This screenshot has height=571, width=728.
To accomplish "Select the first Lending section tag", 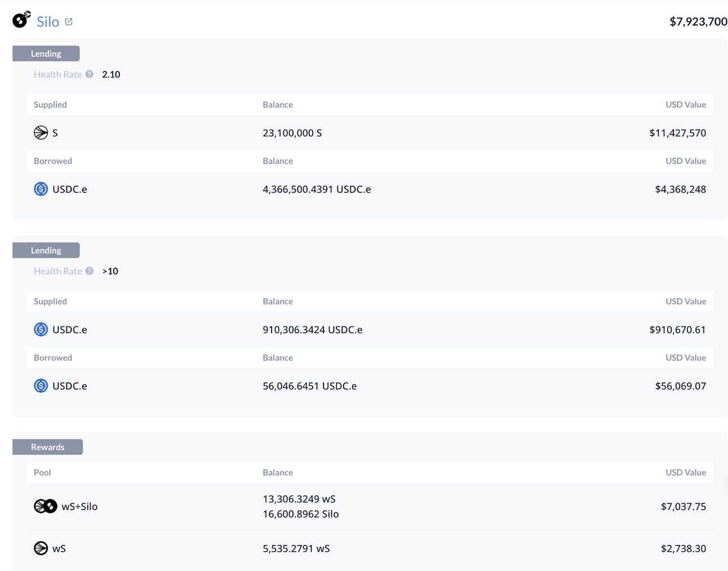I will coord(46,54).
